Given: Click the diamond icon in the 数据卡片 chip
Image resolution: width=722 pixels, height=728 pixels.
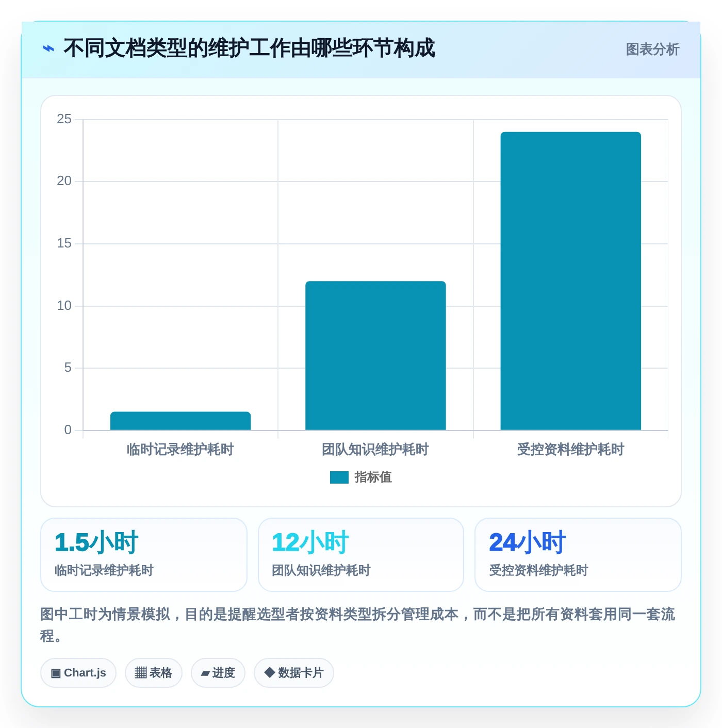Looking at the screenshot, I should point(269,672).
